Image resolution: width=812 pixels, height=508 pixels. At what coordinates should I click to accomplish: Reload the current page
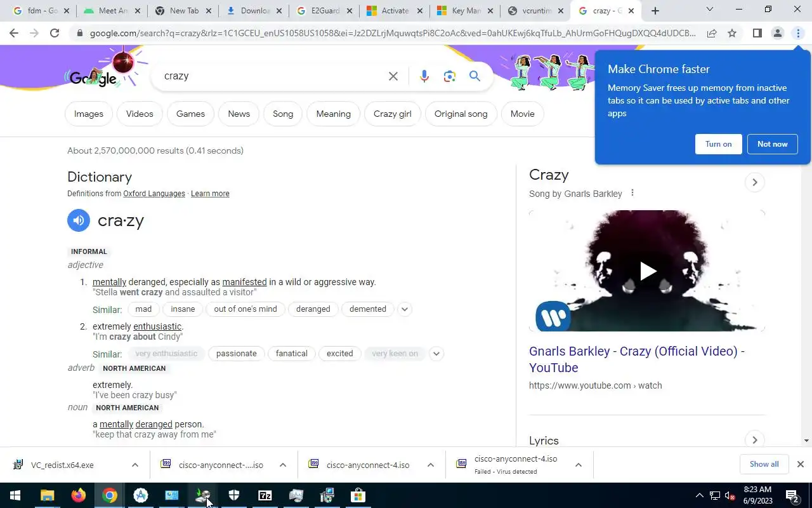point(55,33)
